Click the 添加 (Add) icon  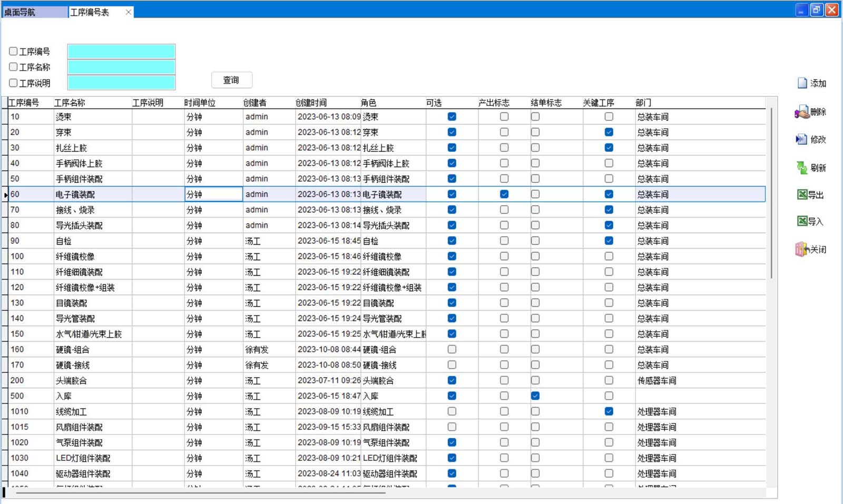pyautogui.click(x=802, y=83)
